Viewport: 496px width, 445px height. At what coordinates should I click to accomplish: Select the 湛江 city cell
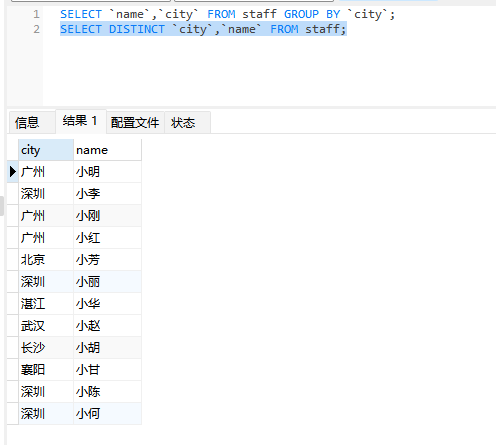click(46, 304)
